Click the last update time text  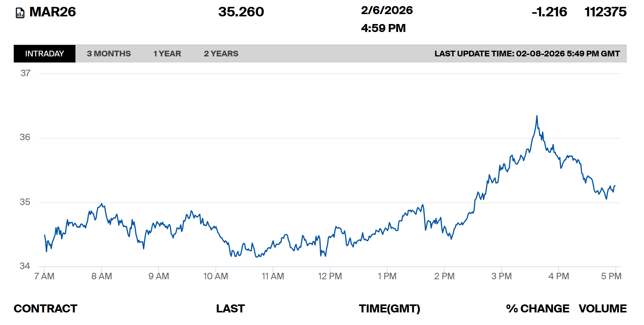click(527, 54)
